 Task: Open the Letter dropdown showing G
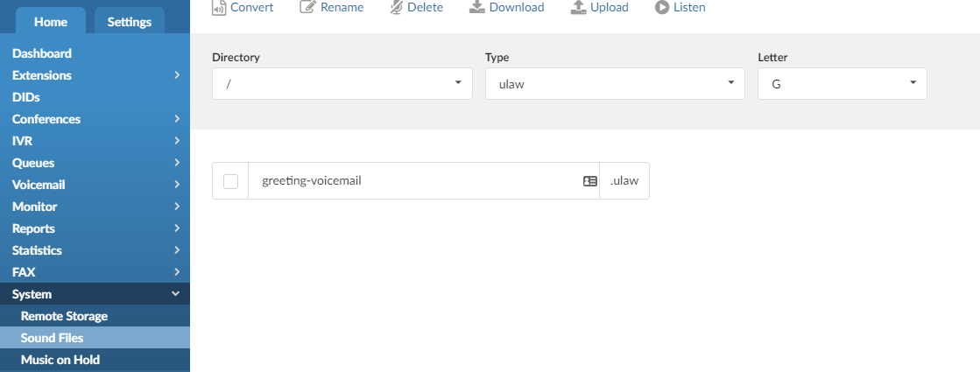click(842, 83)
